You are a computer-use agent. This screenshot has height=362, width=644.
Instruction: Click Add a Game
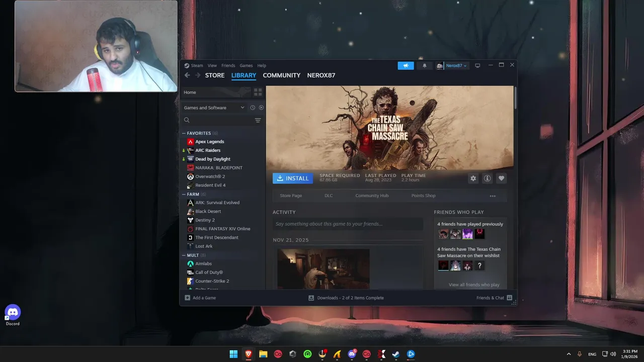[x=200, y=298]
